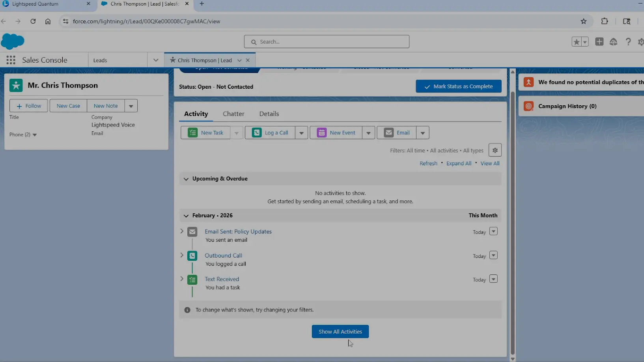Viewport: 644px width, 362px height.
Task: Click the Outbound Call timeline icon
Action: [x=192, y=256]
